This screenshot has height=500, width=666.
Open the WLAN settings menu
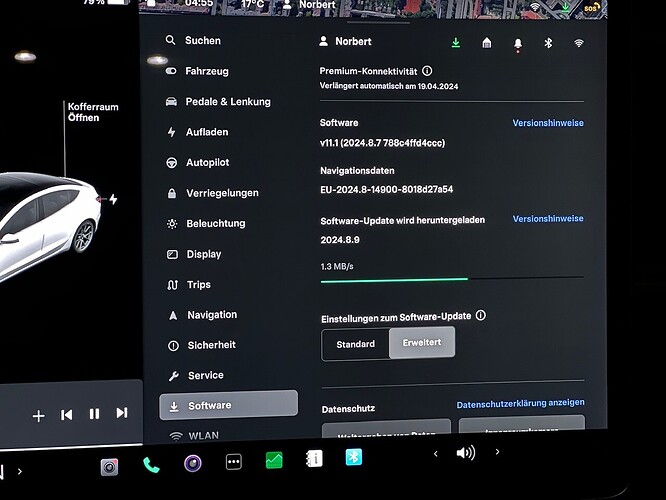[x=194, y=436]
